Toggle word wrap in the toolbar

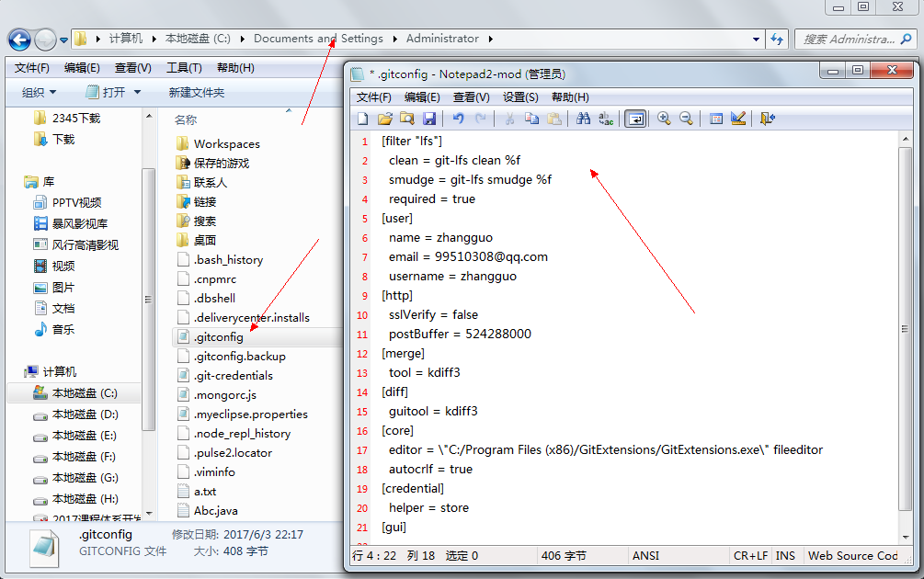(x=634, y=119)
